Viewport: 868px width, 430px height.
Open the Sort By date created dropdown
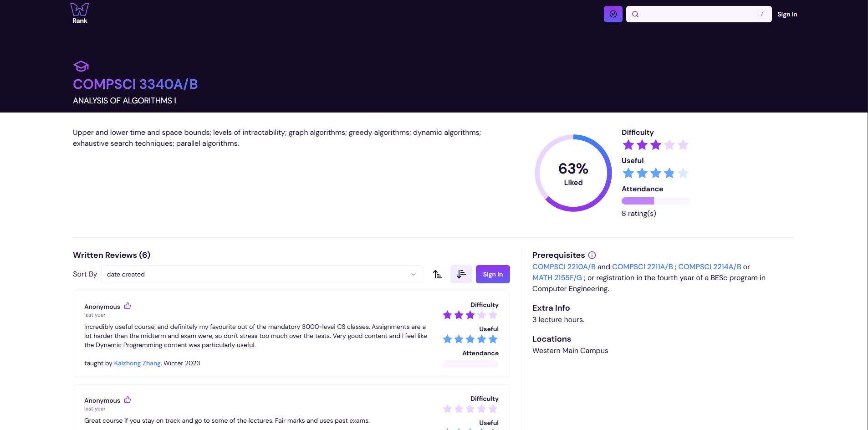tap(262, 274)
